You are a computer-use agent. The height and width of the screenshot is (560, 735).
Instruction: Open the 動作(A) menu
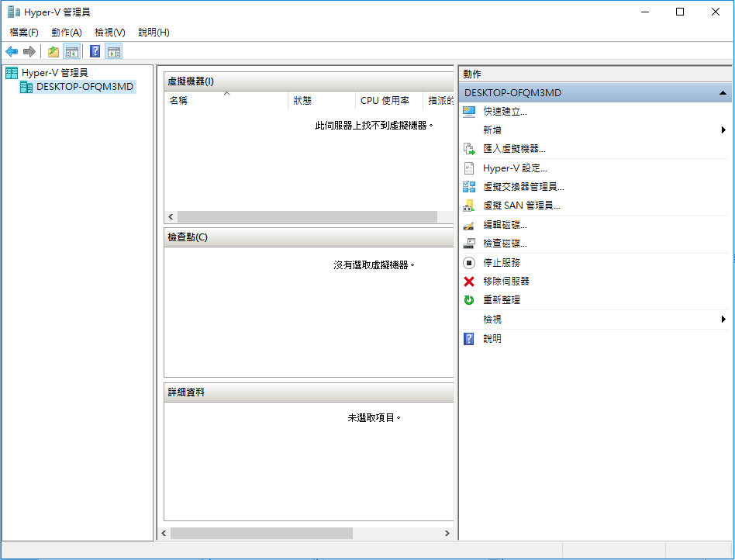(x=66, y=33)
